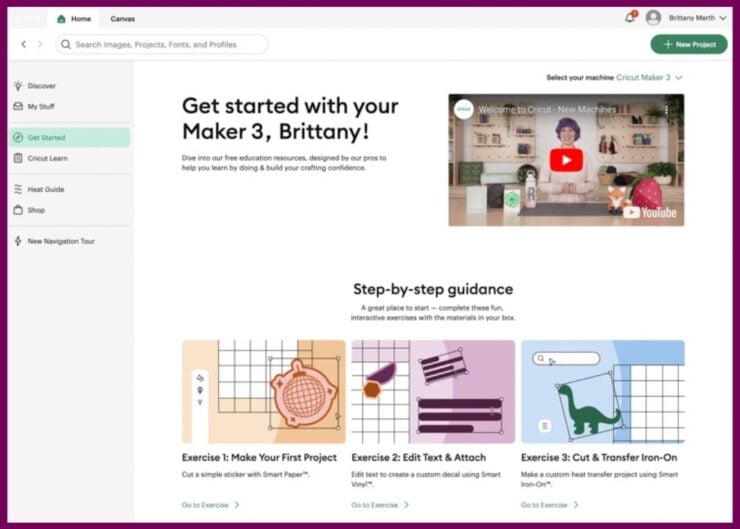Click the Step-by-step guidance heading
This screenshot has width=740, height=529.
[433, 289]
